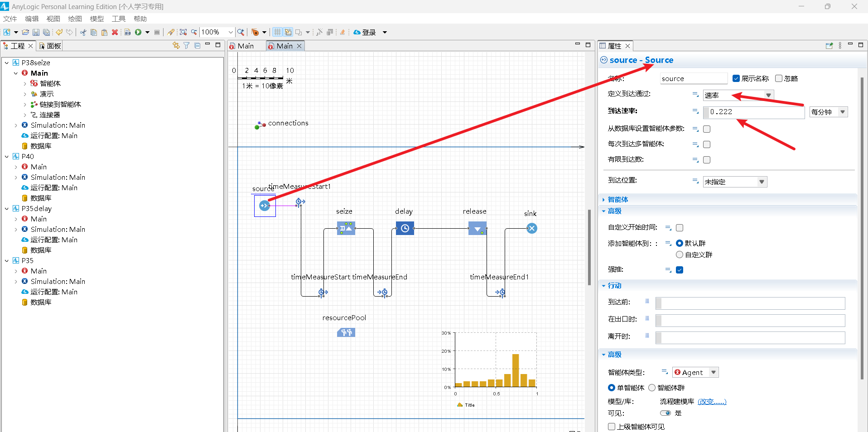Viewport: 868px width, 432px height.
Task: Click the Open model folder icon
Action: pyautogui.click(x=25, y=32)
